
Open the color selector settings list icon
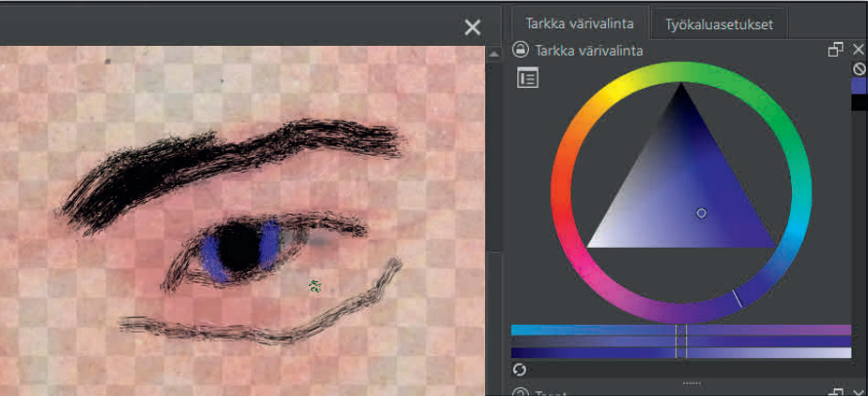pos(528,78)
